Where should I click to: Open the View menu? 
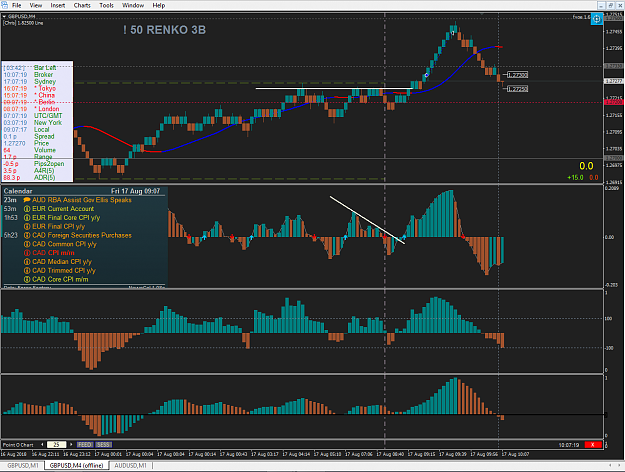pos(35,5)
